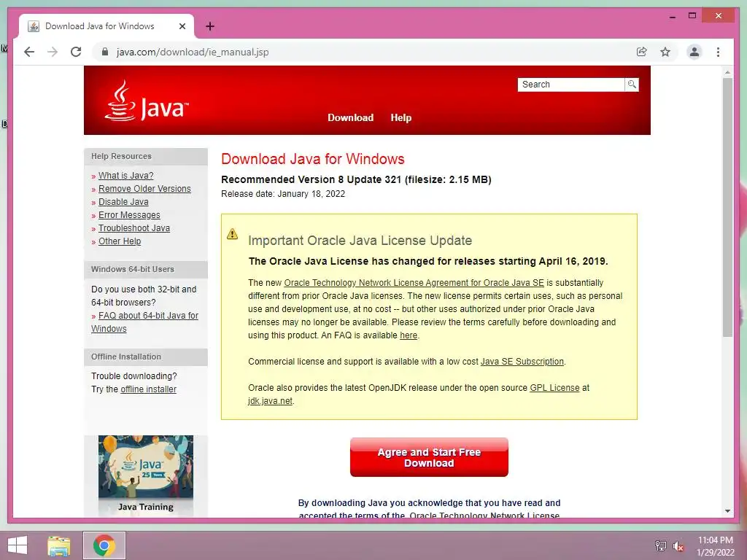This screenshot has height=560, width=747.
Task: Open FAQ about 64-bit Java for Windows
Action: pos(145,322)
